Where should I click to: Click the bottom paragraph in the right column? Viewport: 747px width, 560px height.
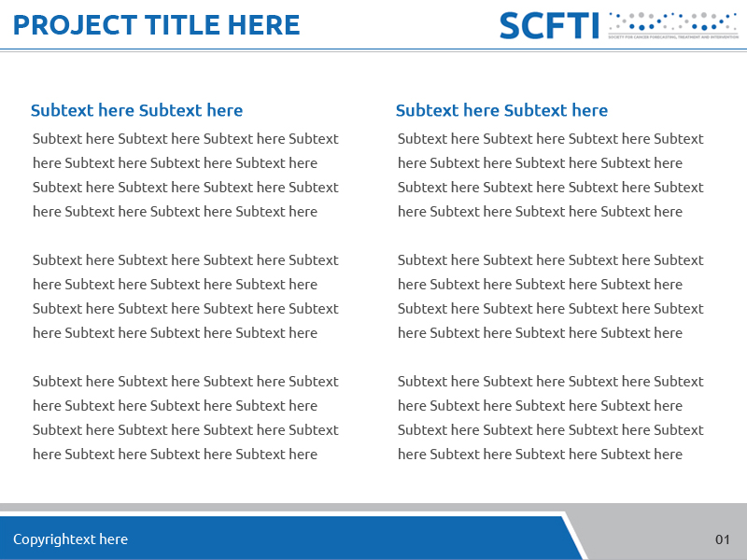550,418
